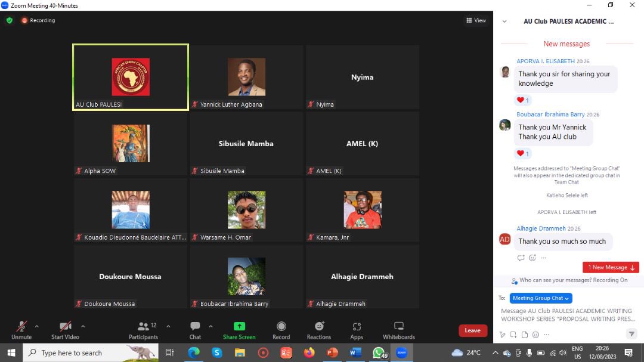
Task: Expand chat options arrow next to Chat
Action: (210, 327)
